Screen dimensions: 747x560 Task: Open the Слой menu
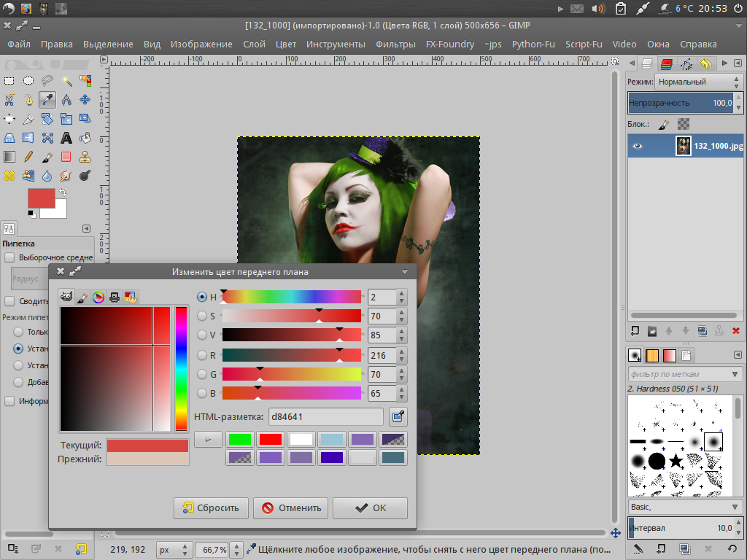[254, 44]
